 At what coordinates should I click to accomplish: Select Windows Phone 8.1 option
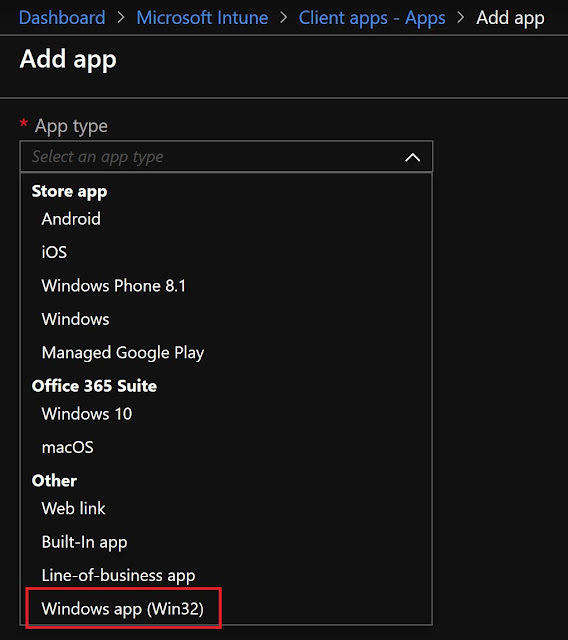(113, 286)
